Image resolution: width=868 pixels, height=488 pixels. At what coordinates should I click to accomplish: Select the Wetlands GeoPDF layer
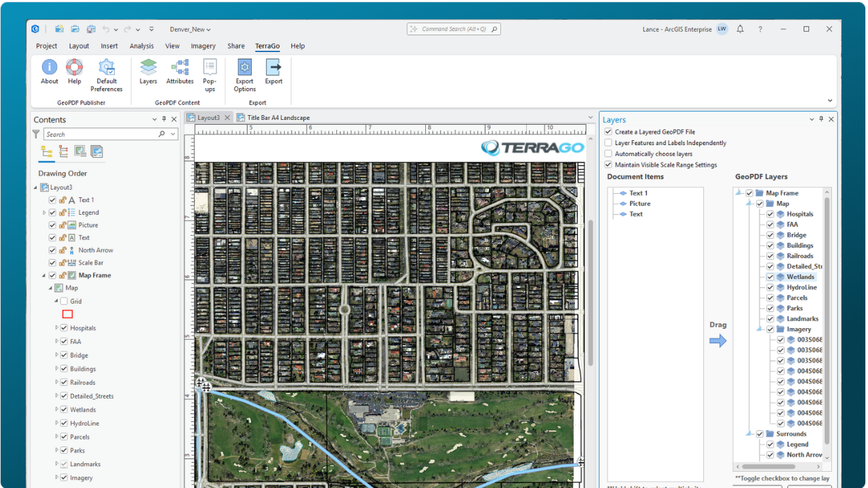coord(800,277)
